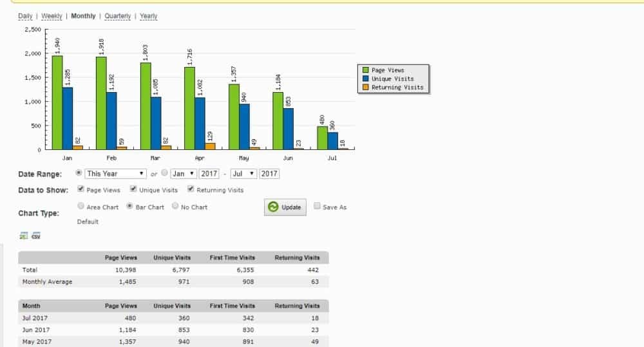Click the green Page Views legend swatch
Image resolution: width=644 pixels, height=347 pixels.
pyautogui.click(x=366, y=70)
